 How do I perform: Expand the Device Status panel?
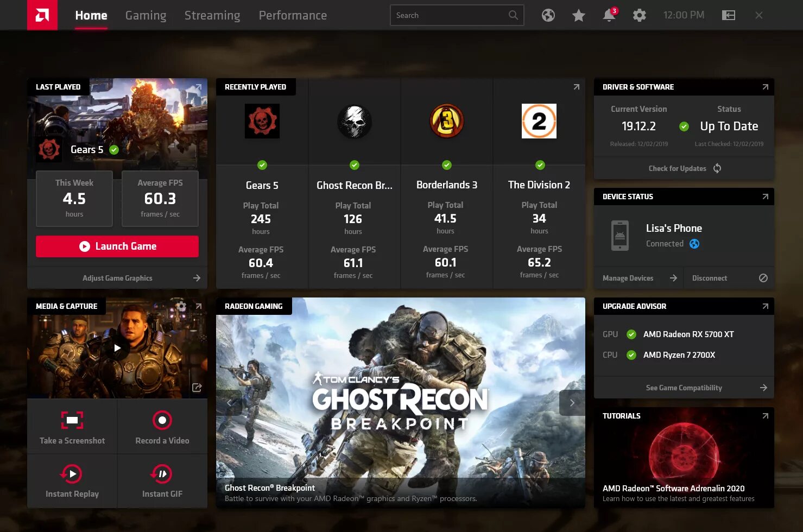(x=765, y=197)
